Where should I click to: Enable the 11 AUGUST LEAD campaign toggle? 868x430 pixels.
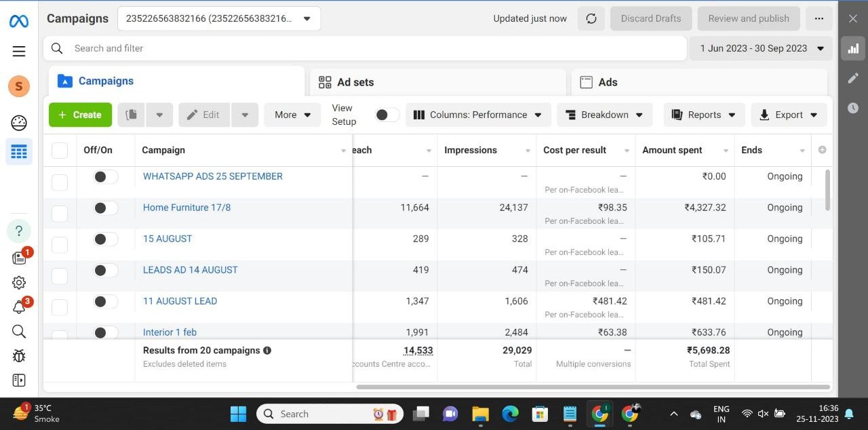click(105, 301)
